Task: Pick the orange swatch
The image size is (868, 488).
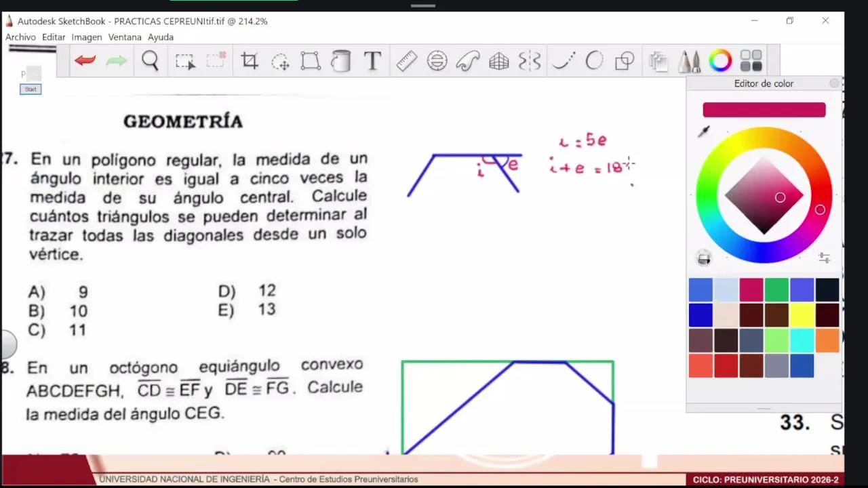Action: pos(827,340)
